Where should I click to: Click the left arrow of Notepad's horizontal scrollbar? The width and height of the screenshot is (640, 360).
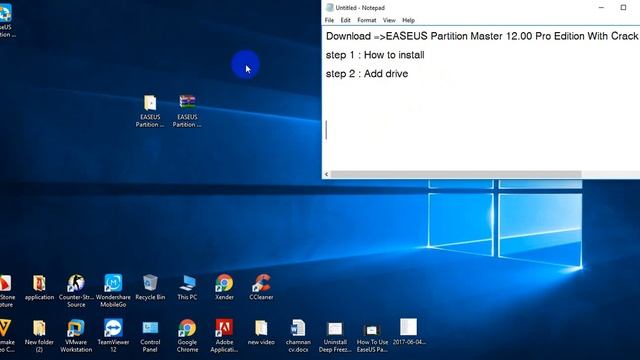click(x=327, y=174)
